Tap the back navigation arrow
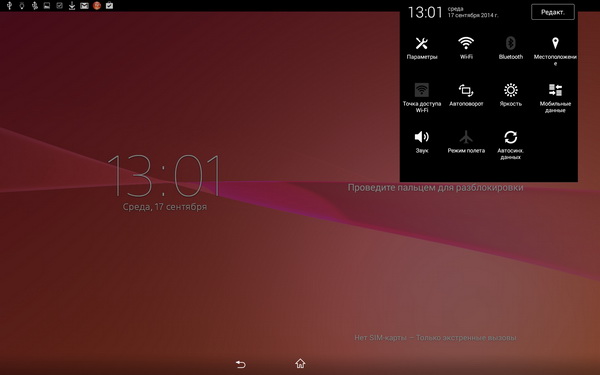 (240, 364)
